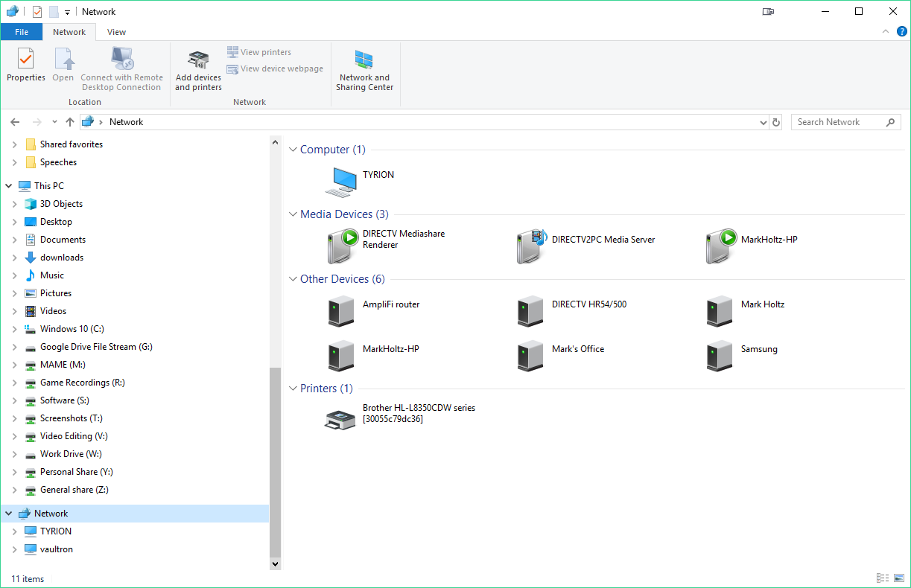The width and height of the screenshot is (911, 588).
Task: Select DIRECTV Mediashare Renderer device icon
Action: click(343, 246)
